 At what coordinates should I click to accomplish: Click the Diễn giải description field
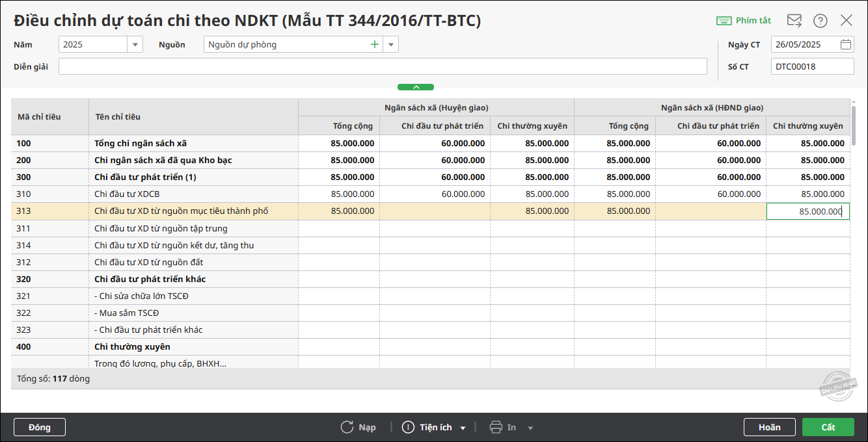coord(383,66)
